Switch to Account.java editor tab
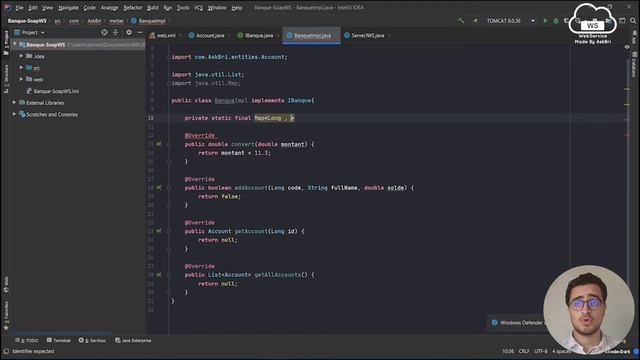Image resolution: width=640 pixels, height=360 pixels. pyautogui.click(x=209, y=36)
